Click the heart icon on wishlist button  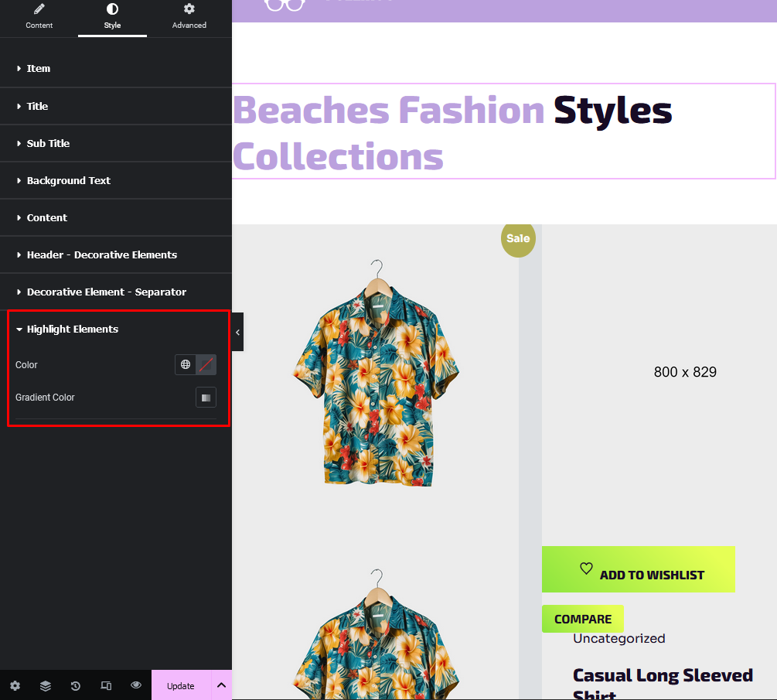click(586, 569)
